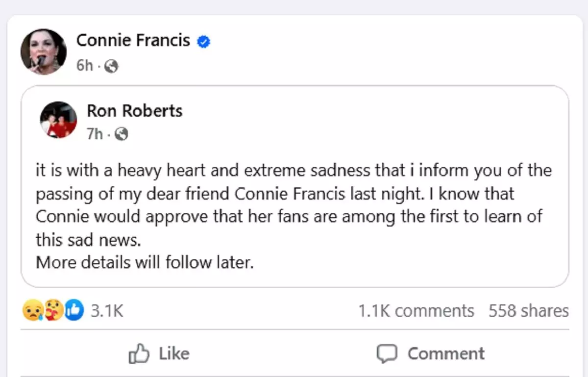This screenshot has width=588, height=377.
Task: Click the 7h shared post timestamp
Action: pos(95,134)
